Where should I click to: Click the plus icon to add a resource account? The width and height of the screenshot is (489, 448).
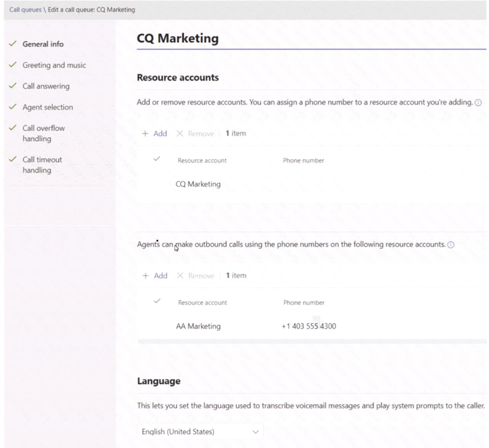[x=145, y=134]
